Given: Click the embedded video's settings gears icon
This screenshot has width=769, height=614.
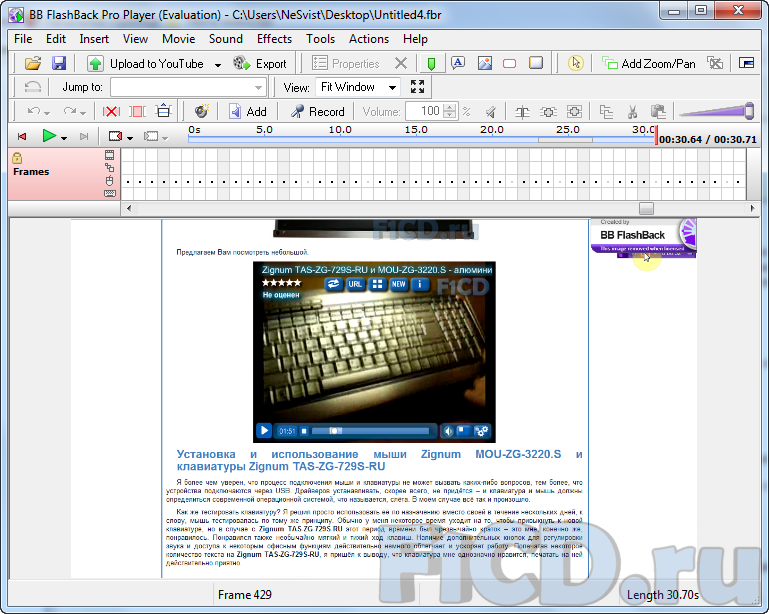Looking at the screenshot, I should 482,431.
